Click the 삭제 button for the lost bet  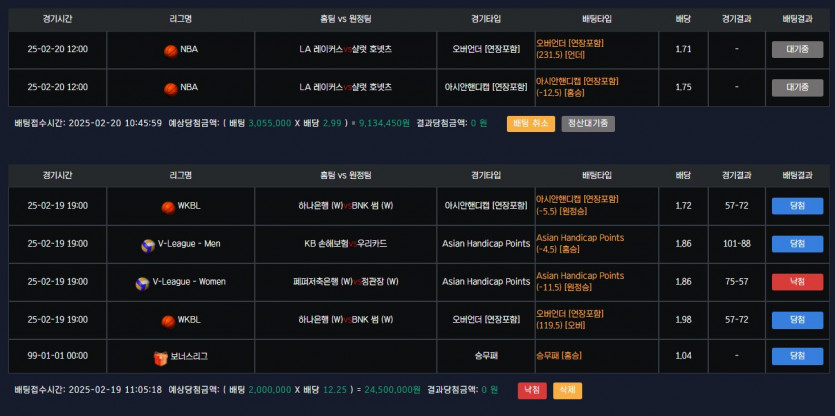coord(567,390)
